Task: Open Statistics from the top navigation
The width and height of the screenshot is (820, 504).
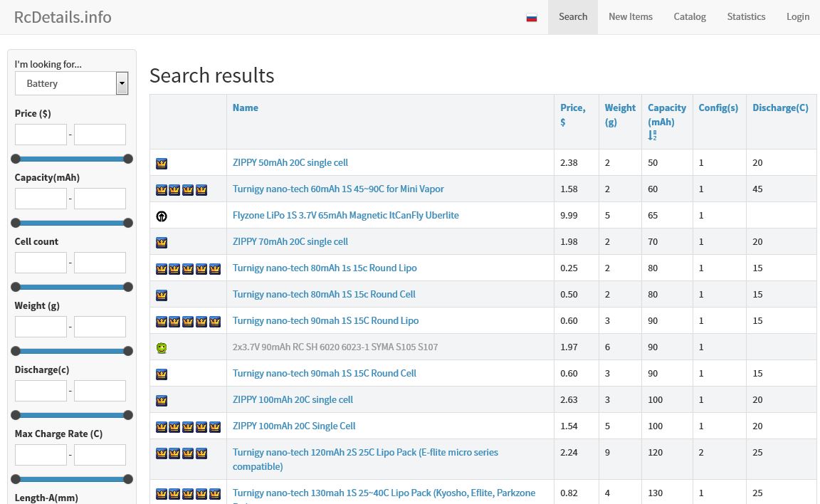Action: (x=746, y=16)
